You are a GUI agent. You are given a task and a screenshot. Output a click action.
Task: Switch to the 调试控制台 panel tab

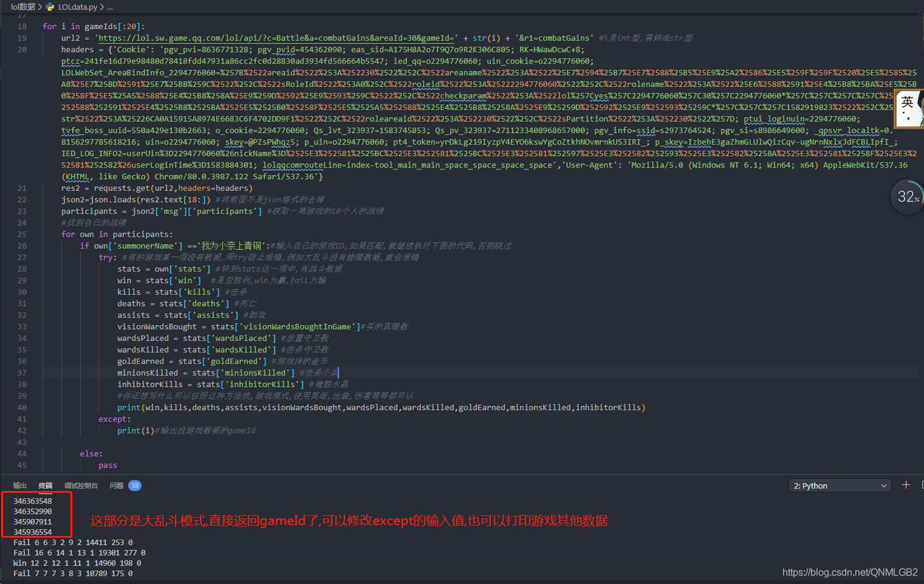click(x=81, y=486)
